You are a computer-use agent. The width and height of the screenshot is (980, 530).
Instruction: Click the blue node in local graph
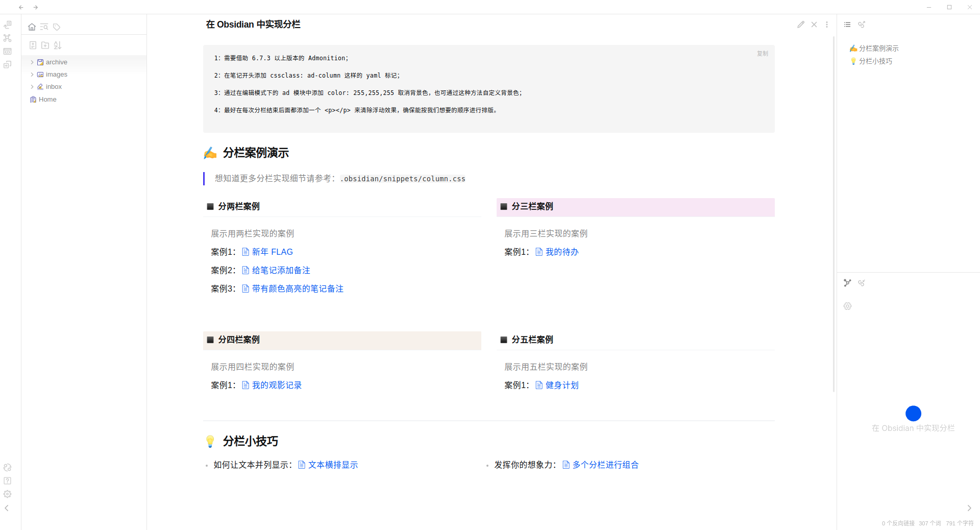pos(913,413)
